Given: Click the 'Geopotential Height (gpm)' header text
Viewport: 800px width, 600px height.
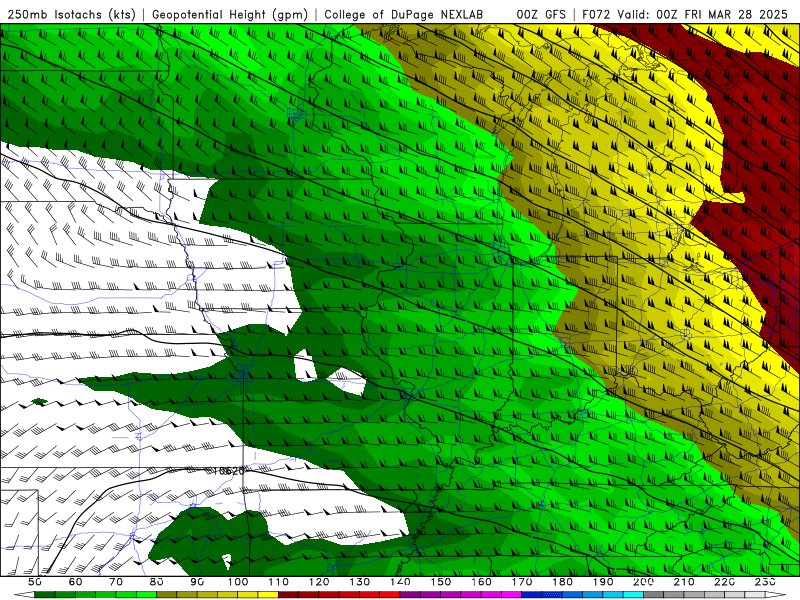Looking at the screenshot, I should coord(230,14).
